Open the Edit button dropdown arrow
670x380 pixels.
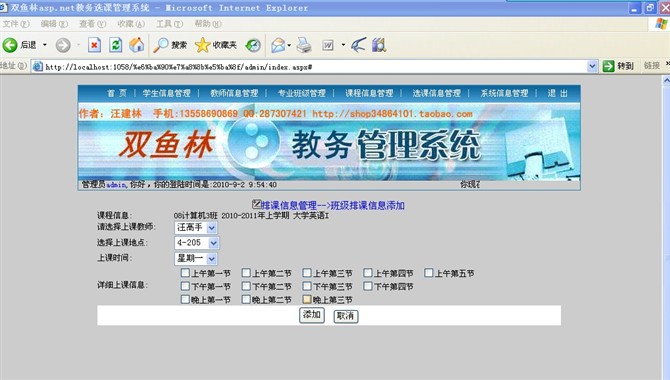[x=343, y=45]
